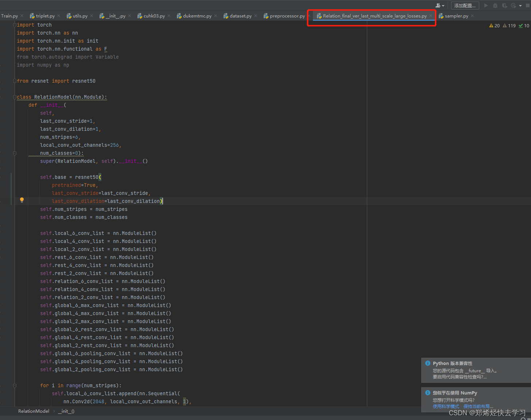Collapse the 'for i in range(num_stripes)' loop

tap(15, 385)
